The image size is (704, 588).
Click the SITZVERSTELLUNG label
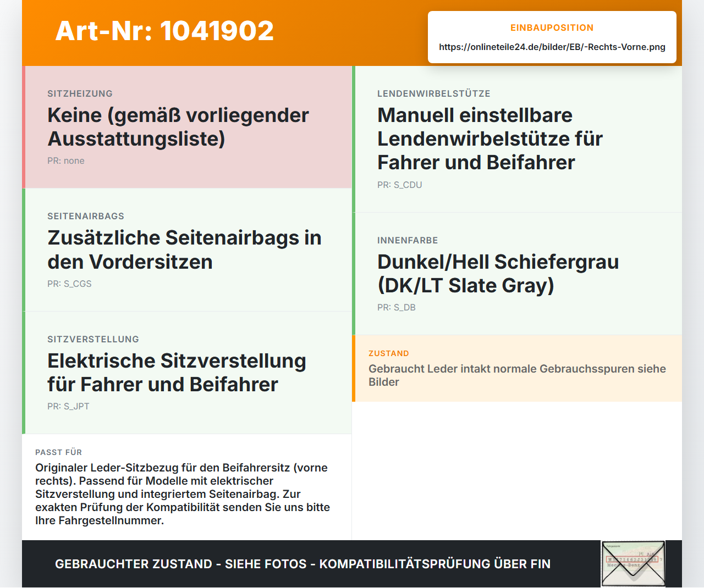(93, 339)
